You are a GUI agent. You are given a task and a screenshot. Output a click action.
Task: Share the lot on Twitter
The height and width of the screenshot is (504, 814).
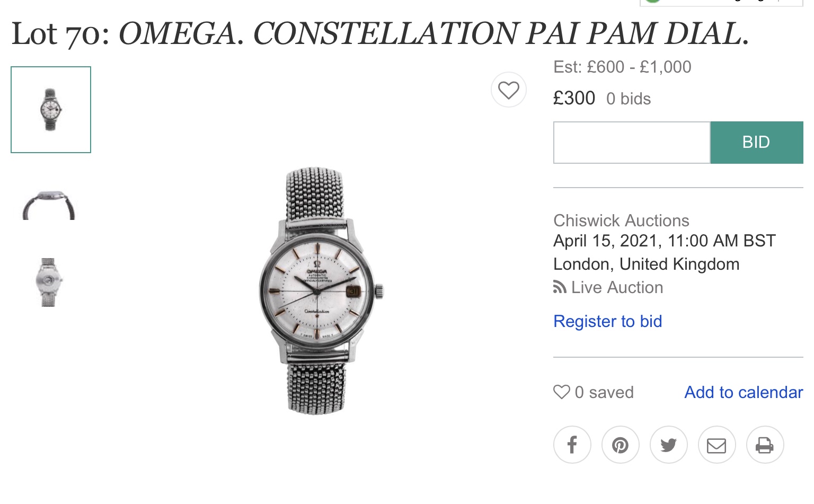[x=668, y=445]
